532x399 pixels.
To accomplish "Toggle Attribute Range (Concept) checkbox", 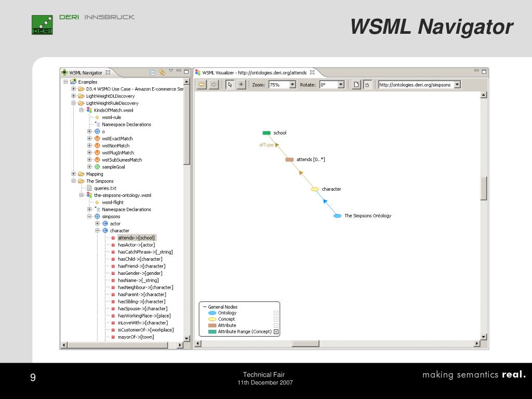I will pyautogui.click(x=276, y=332).
